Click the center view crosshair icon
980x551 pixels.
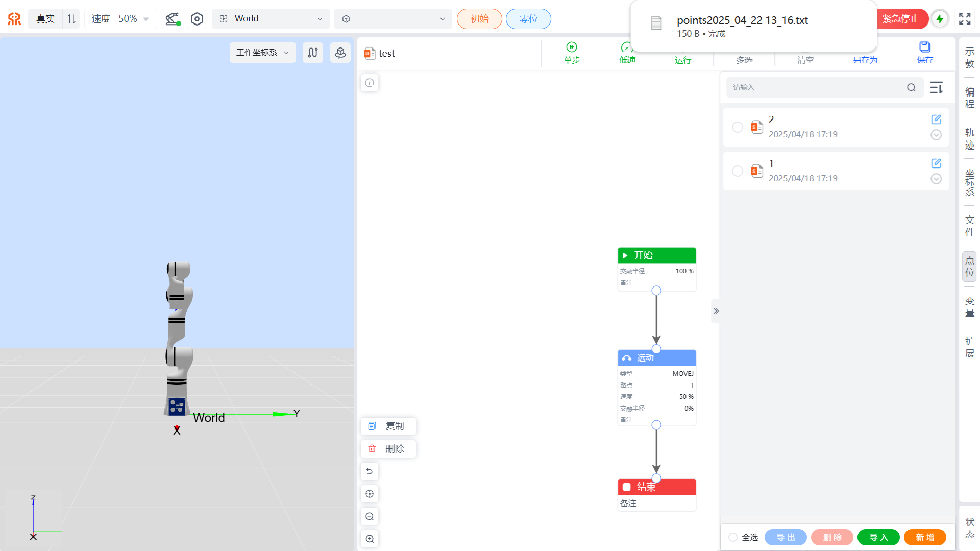coord(370,494)
